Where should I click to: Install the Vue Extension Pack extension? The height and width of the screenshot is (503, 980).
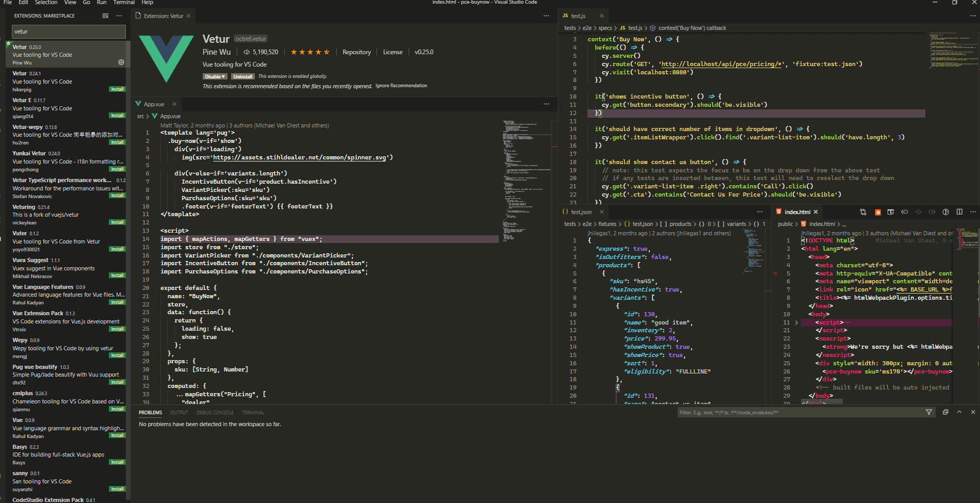(x=117, y=329)
